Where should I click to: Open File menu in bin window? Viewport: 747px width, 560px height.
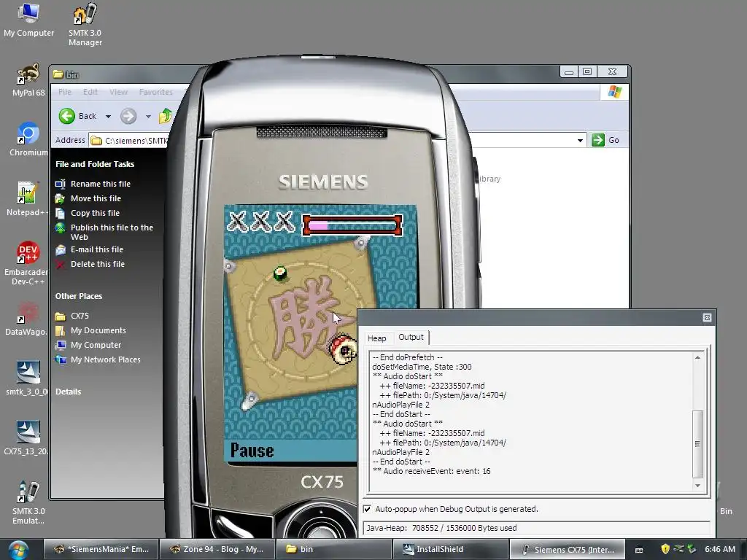[65, 92]
